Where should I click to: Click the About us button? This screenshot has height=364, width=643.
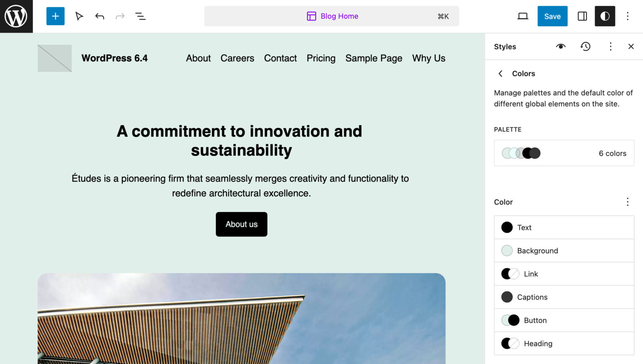(x=241, y=224)
